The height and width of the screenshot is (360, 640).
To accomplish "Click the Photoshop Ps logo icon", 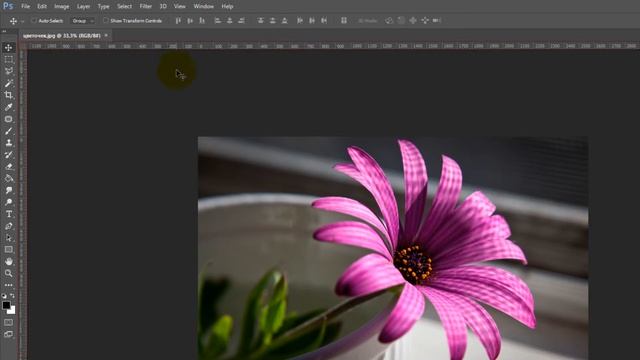I will [x=8, y=6].
